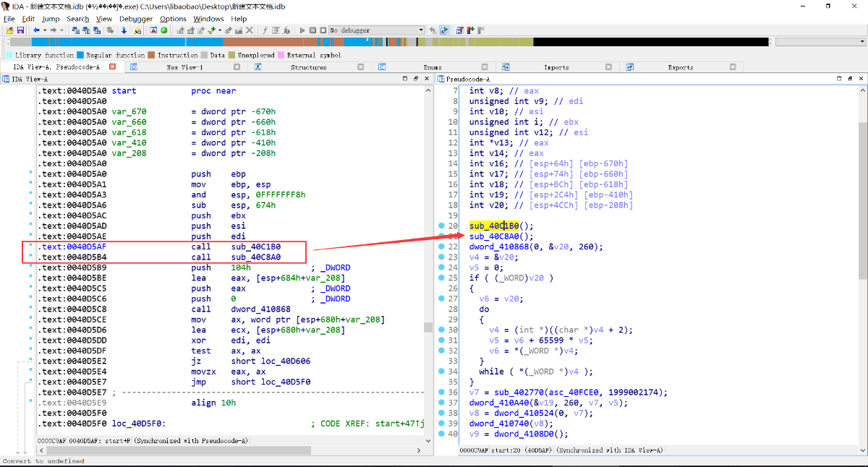Screen dimensions: 868x467
Task: Select highlighted sub_40C1B0 in pseudocode
Action: click(x=494, y=226)
